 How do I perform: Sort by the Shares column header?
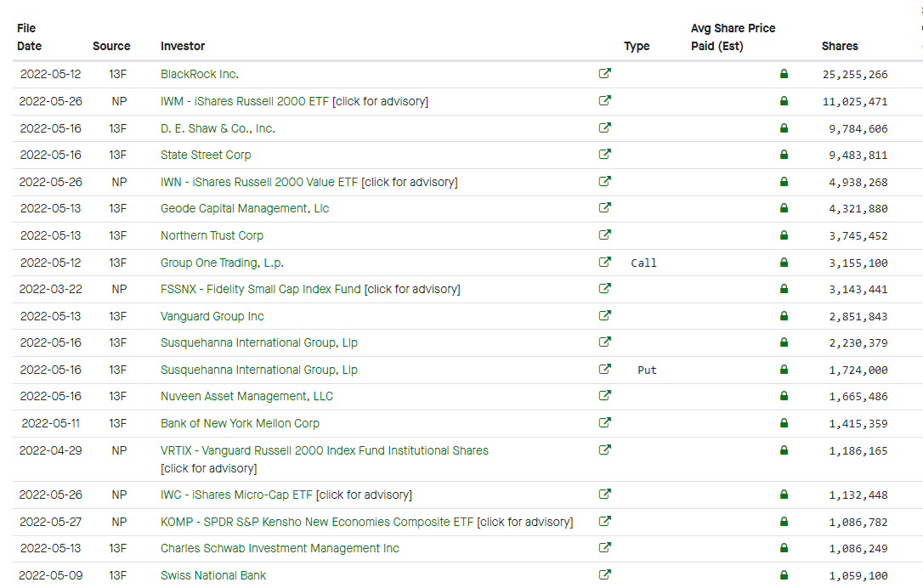(840, 46)
